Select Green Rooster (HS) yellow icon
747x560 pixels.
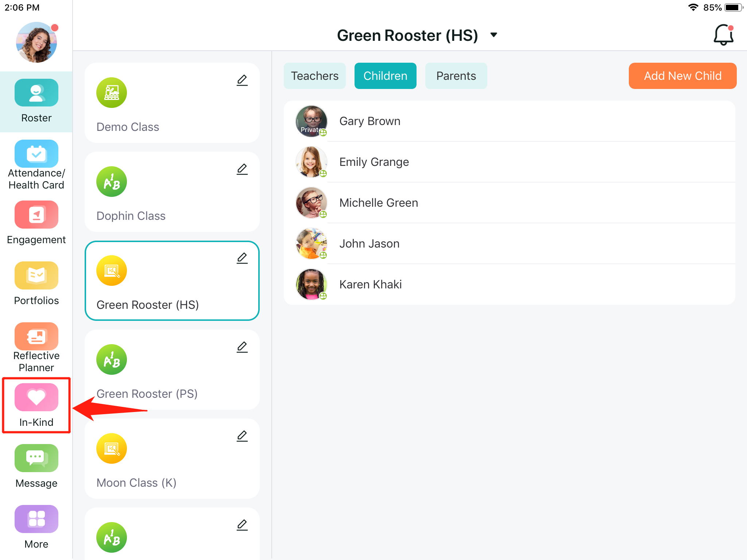pos(112,271)
